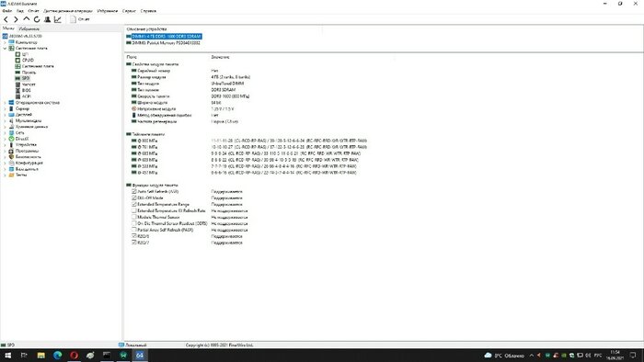Open the Сервис menu
The width and height of the screenshot is (644, 362).
click(129, 11)
